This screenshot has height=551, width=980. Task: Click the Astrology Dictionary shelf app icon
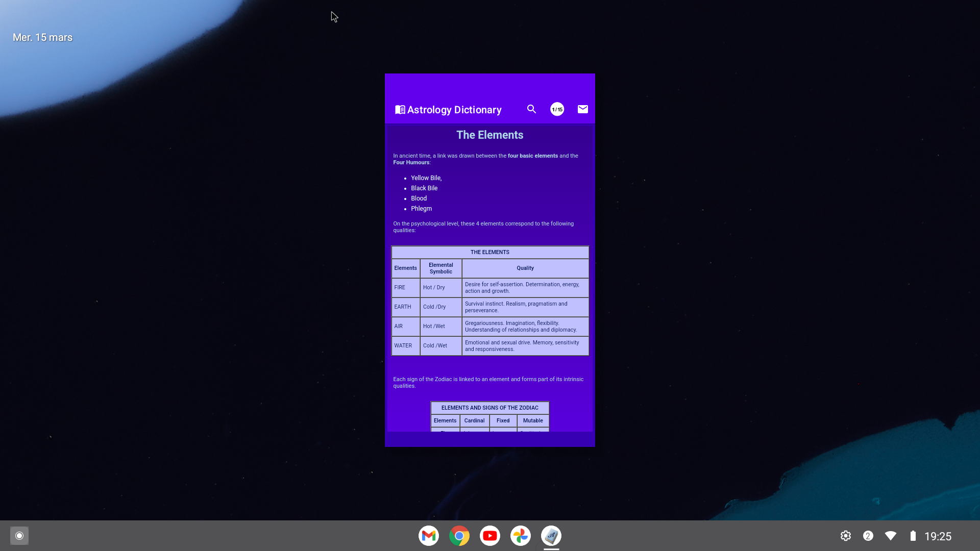click(x=551, y=536)
